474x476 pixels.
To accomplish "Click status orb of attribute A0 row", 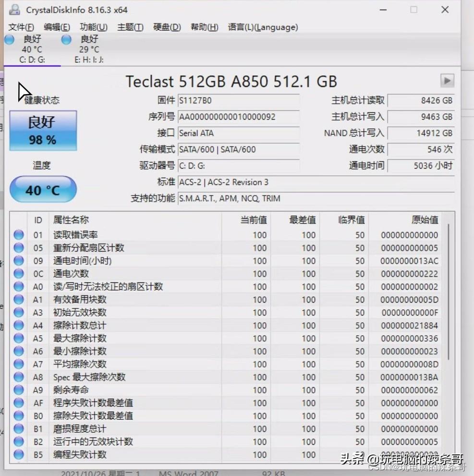I will pyautogui.click(x=19, y=286).
